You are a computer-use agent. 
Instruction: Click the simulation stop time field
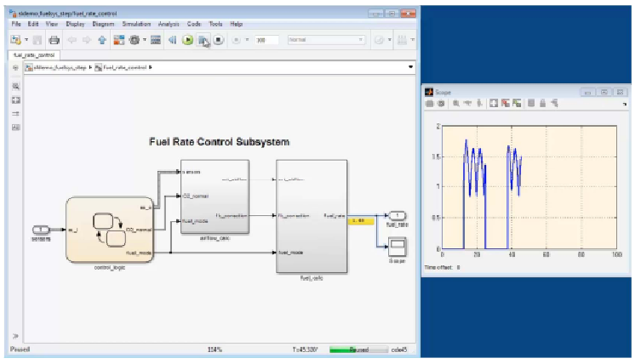pyautogui.click(x=266, y=40)
